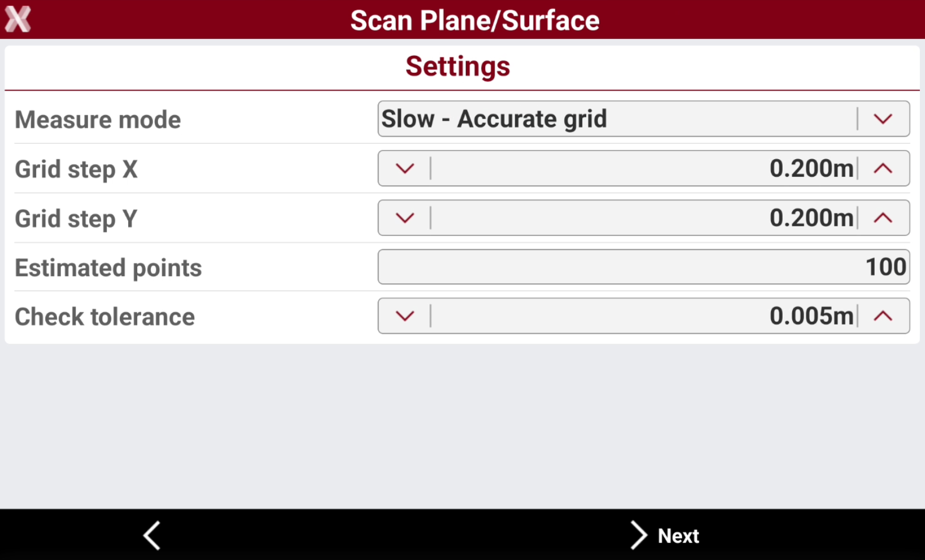Edit the Grid step Y 0.200m field
This screenshot has width=925, height=560.
[x=644, y=218]
